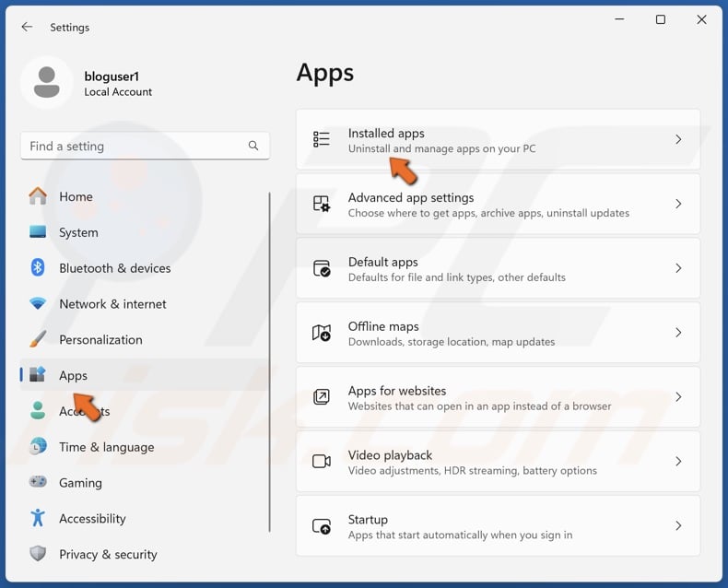
Task: Click the Startup row chevron
Action: point(678,525)
